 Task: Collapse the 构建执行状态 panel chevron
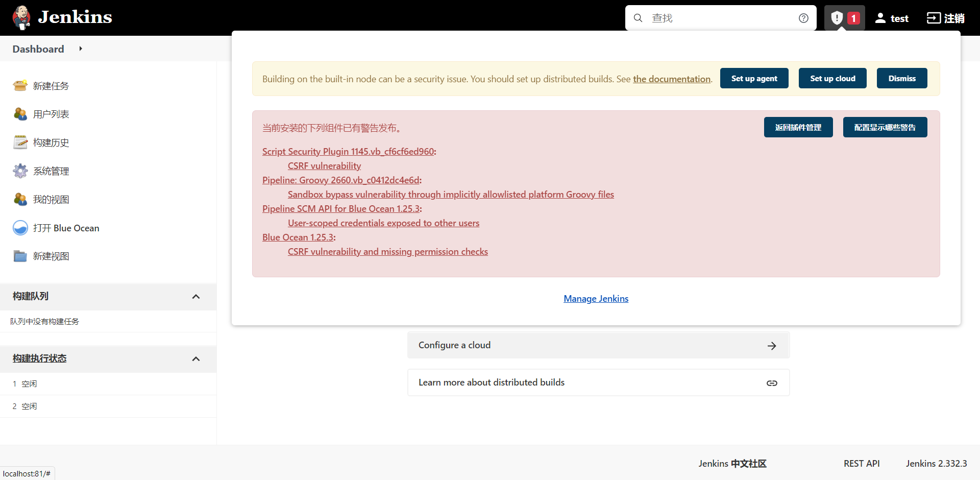(196, 359)
